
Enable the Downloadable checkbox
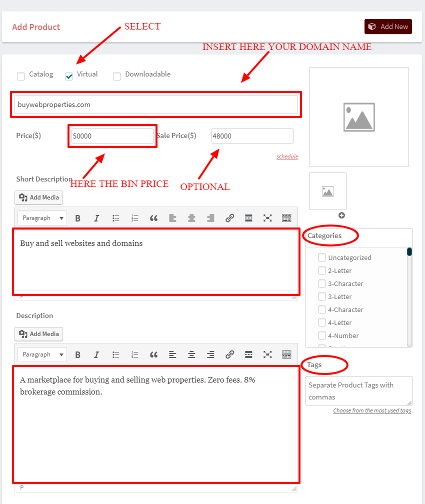pos(117,76)
